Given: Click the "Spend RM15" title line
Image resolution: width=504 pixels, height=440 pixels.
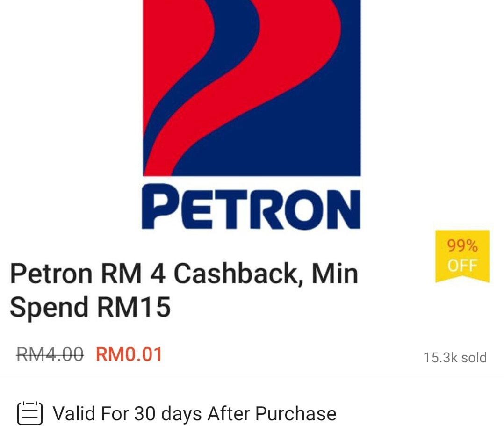Looking at the screenshot, I should pos(90,307).
